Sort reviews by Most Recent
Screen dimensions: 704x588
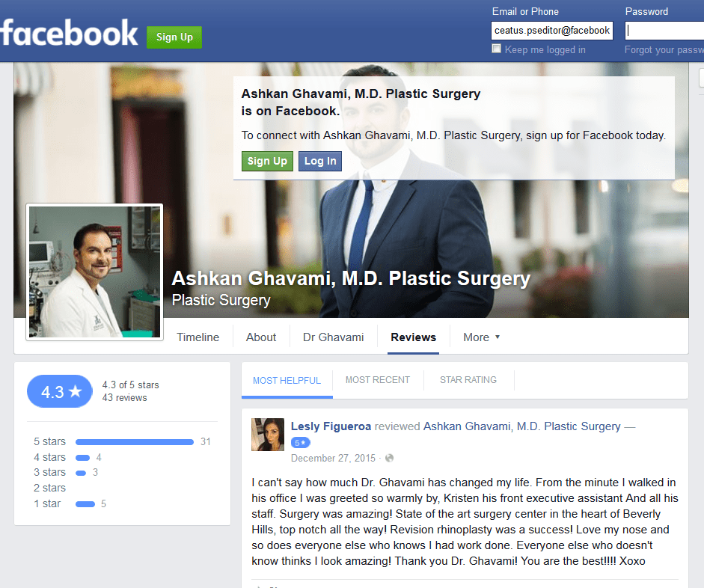[378, 380]
